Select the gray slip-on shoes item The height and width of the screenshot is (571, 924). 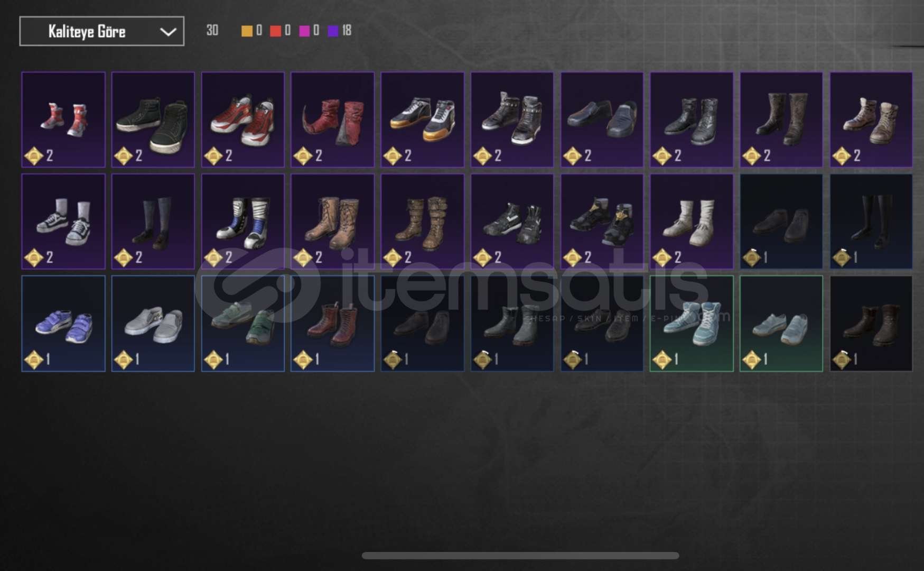[x=153, y=324]
